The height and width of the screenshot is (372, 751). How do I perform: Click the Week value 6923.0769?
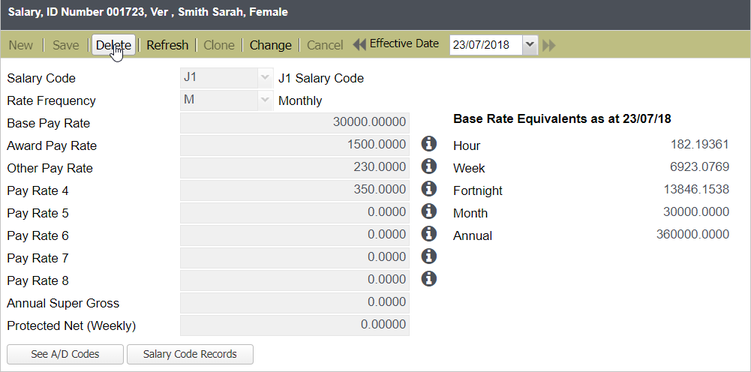pos(699,167)
